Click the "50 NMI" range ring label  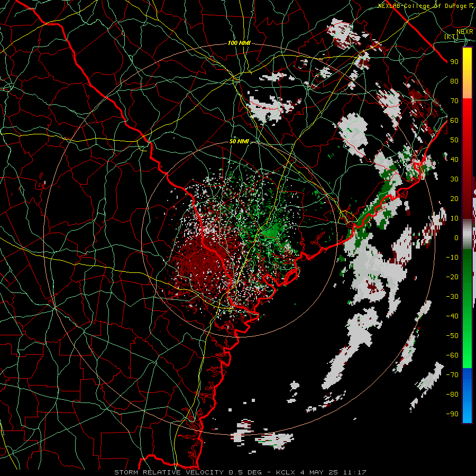pos(239,141)
